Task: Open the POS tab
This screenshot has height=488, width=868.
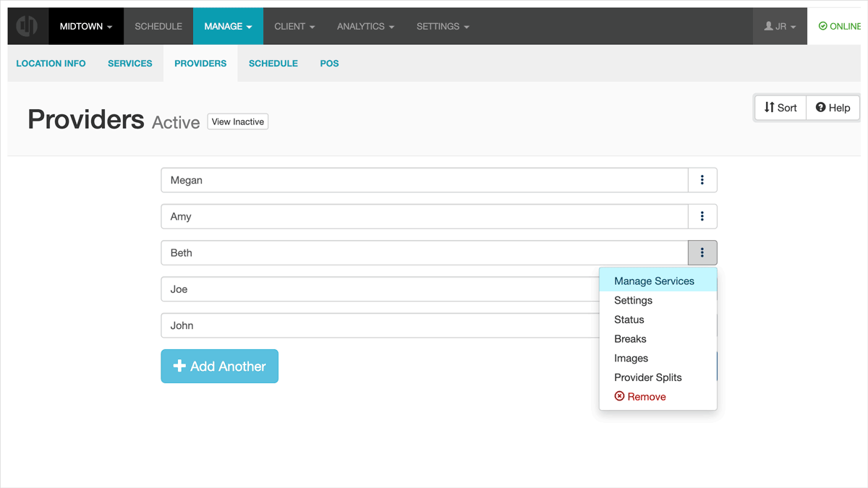Action: tap(329, 63)
